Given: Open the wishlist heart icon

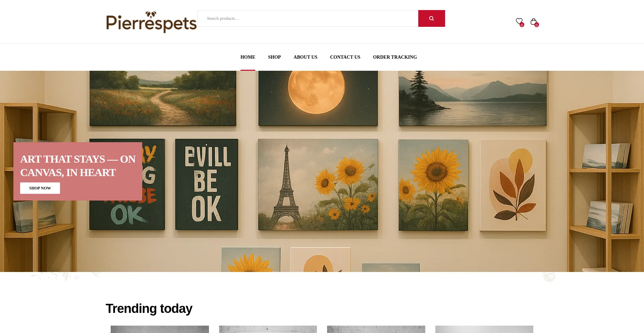Looking at the screenshot, I should [x=519, y=21].
